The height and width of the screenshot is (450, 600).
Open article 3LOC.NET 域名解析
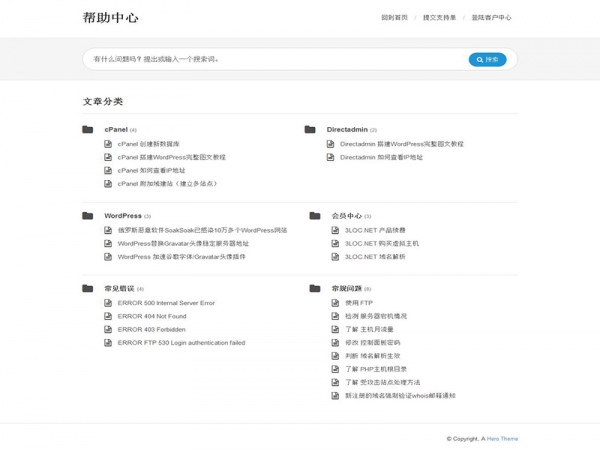[375, 257]
